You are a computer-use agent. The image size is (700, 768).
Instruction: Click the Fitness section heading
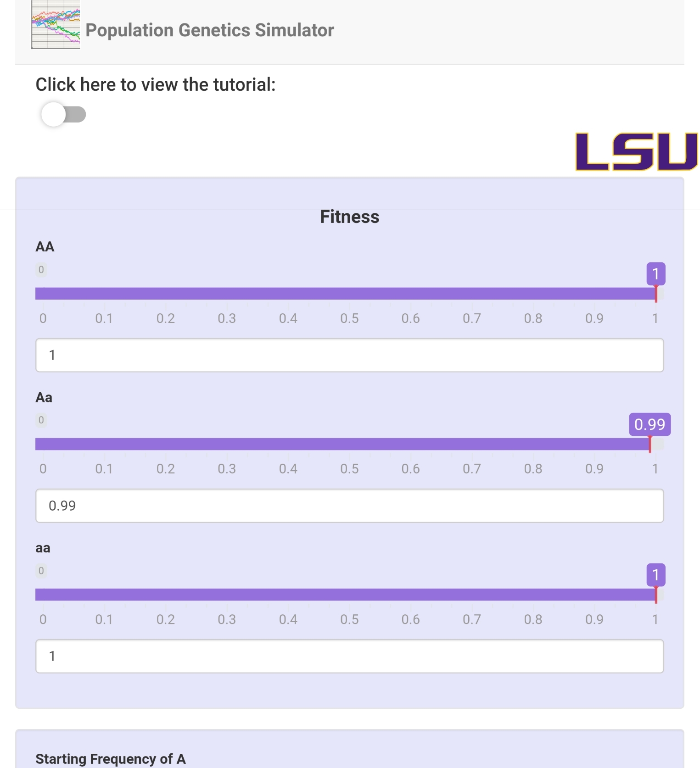(x=349, y=217)
